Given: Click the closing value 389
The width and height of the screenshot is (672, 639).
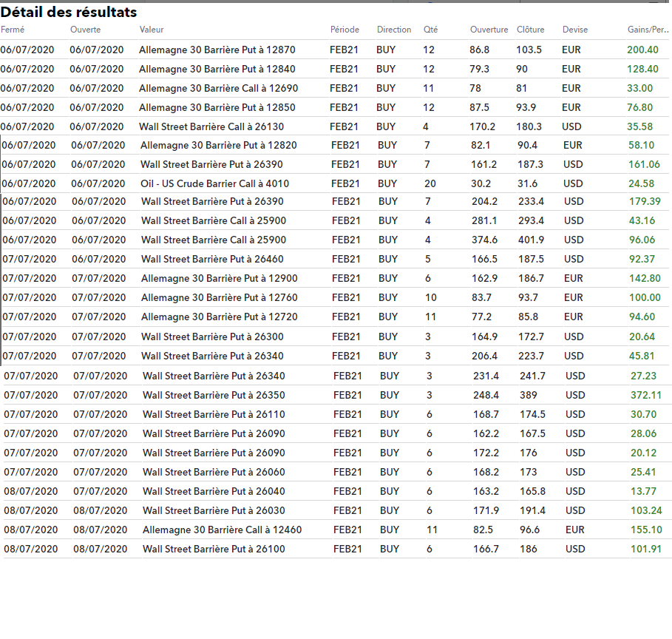Looking at the screenshot, I should 528,396.
